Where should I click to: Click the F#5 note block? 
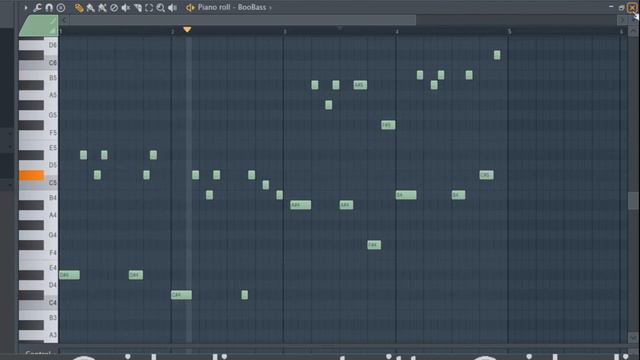(388, 125)
